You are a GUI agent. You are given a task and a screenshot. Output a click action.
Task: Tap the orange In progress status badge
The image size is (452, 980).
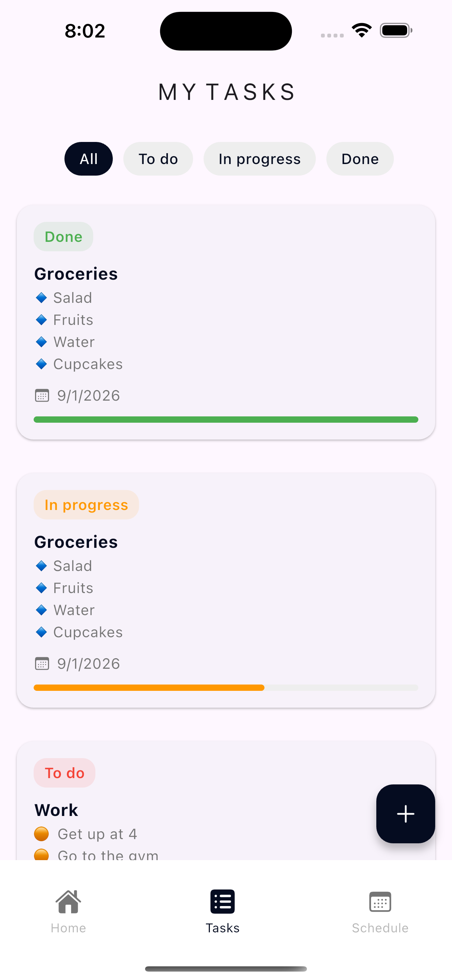coord(86,505)
